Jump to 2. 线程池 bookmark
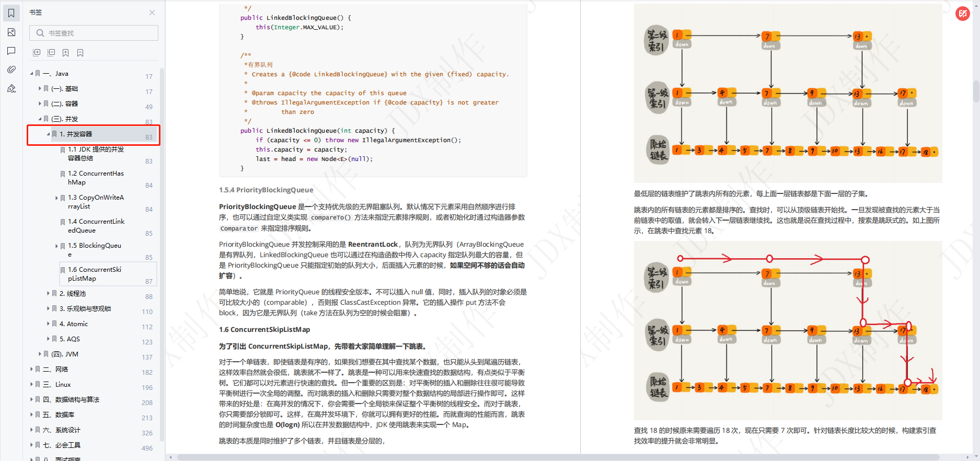The image size is (980, 461). coord(73,294)
